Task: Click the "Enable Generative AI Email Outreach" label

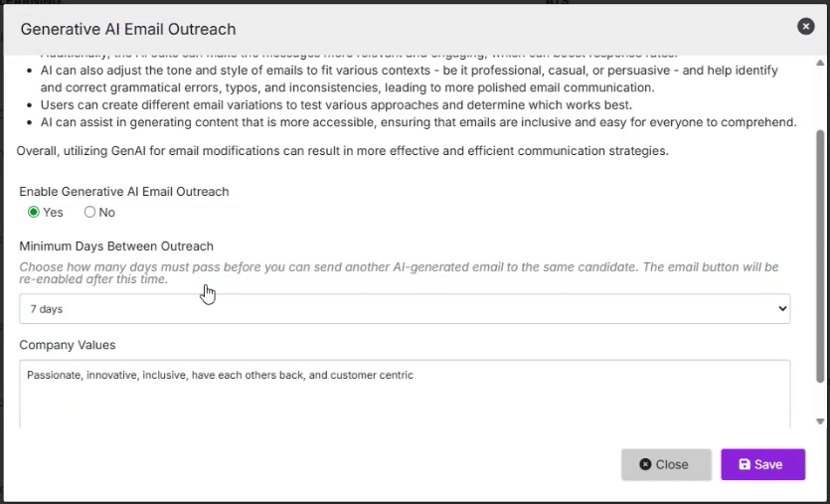Action: [124, 191]
